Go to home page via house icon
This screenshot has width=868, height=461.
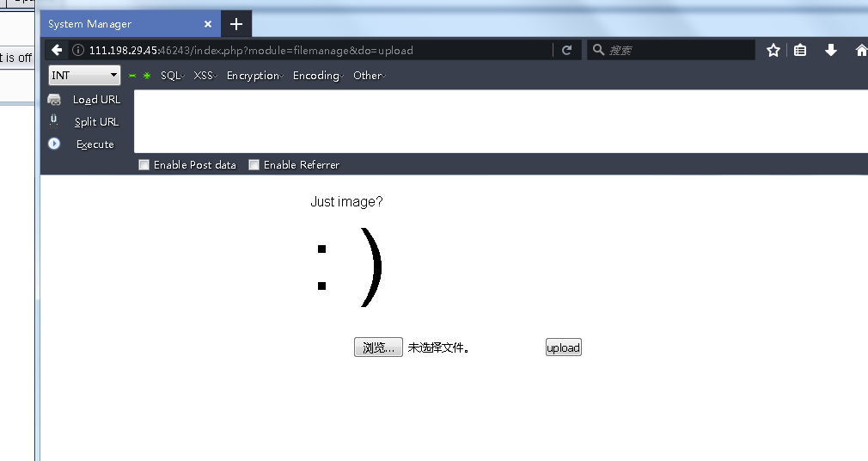(x=861, y=51)
